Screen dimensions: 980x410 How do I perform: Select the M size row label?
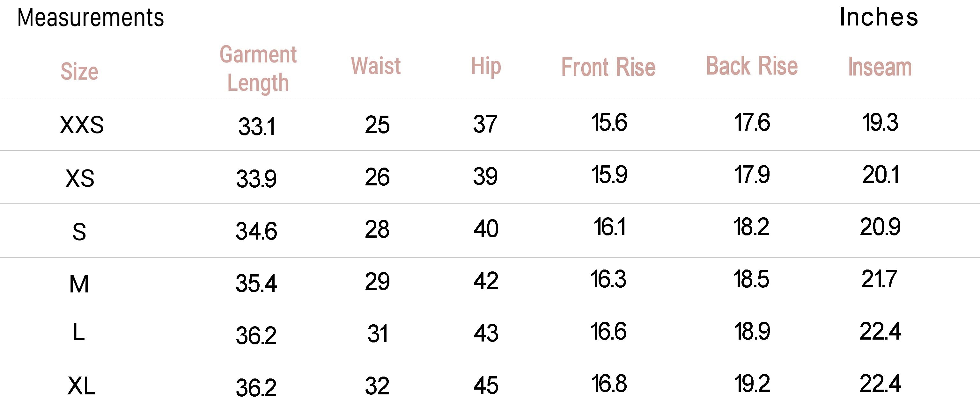click(79, 284)
